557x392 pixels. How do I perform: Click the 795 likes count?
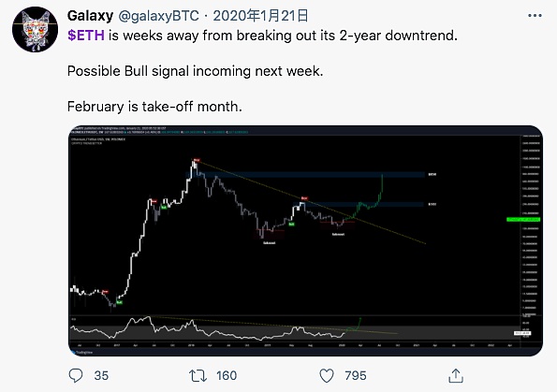click(x=355, y=376)
